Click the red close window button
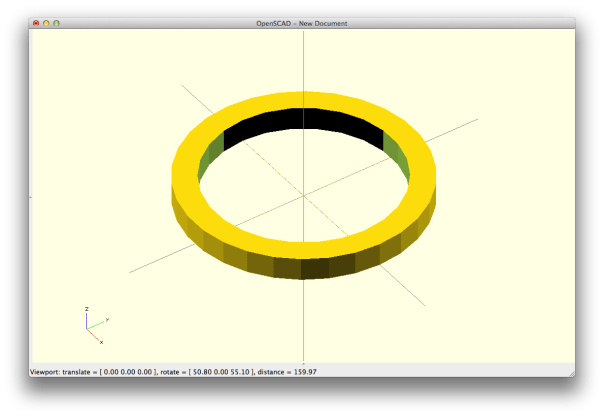Image resolution: width=604 pixels, height=417 pixels. click(36, 21)
